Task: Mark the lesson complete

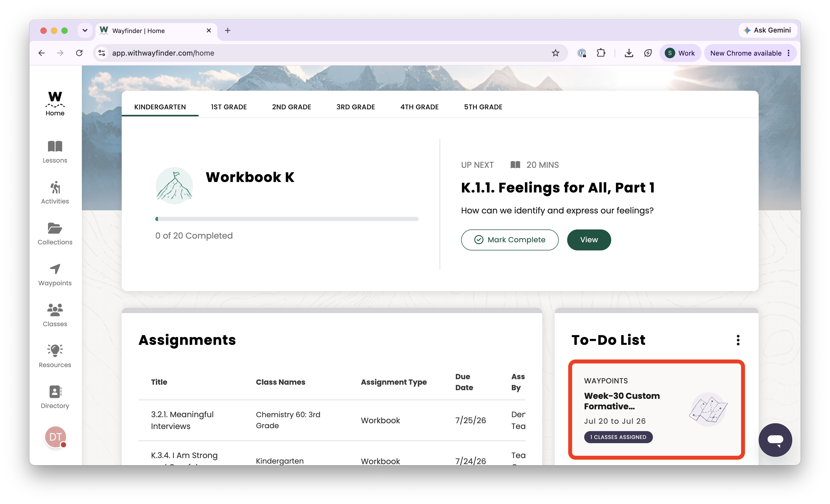Action: [x=510, y=240]
